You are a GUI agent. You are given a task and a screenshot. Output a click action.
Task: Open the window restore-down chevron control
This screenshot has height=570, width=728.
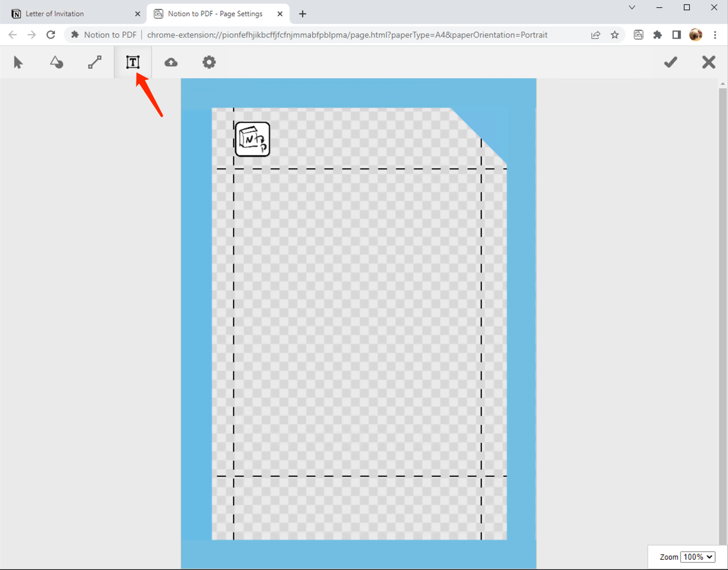[631, 7]
